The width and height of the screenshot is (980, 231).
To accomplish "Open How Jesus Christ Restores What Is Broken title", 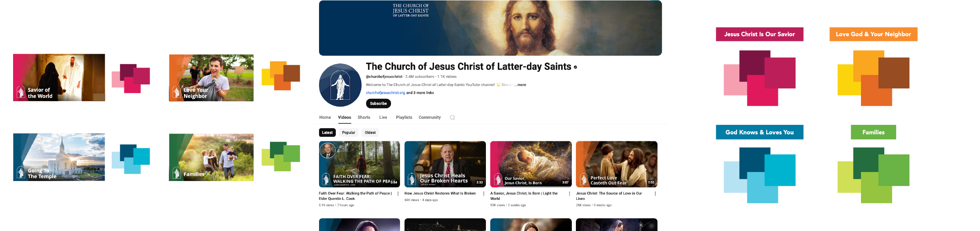I will [440, 193].
